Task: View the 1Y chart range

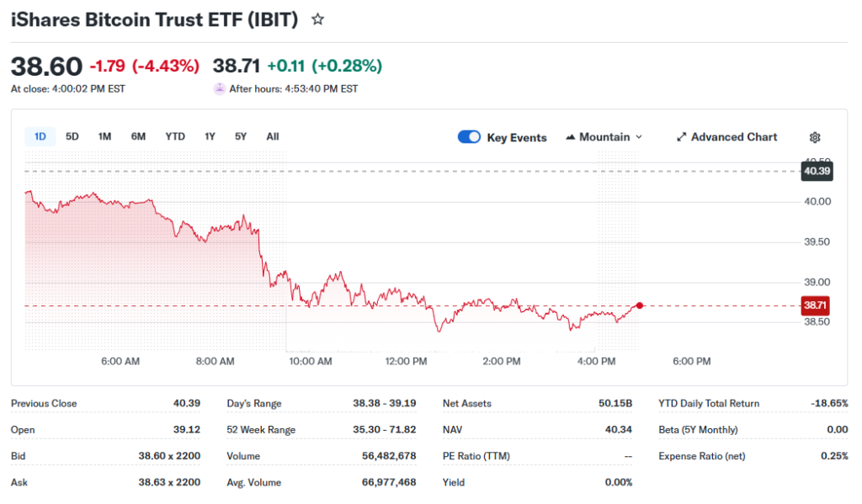Action: (210, 136)
